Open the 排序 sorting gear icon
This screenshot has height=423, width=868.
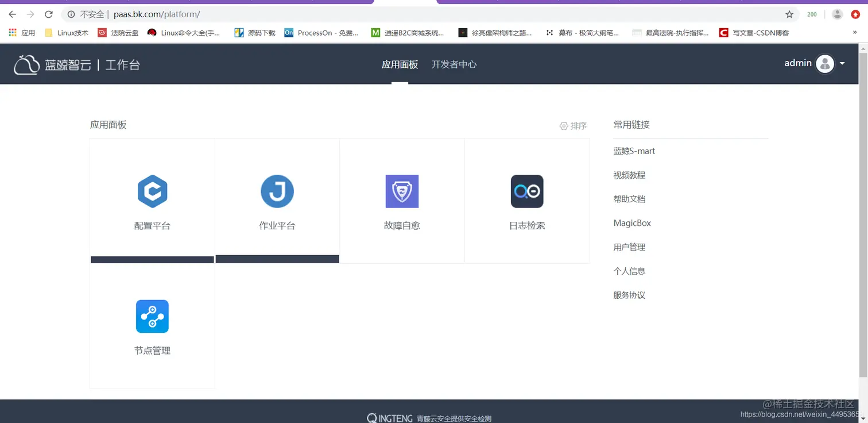564,125
